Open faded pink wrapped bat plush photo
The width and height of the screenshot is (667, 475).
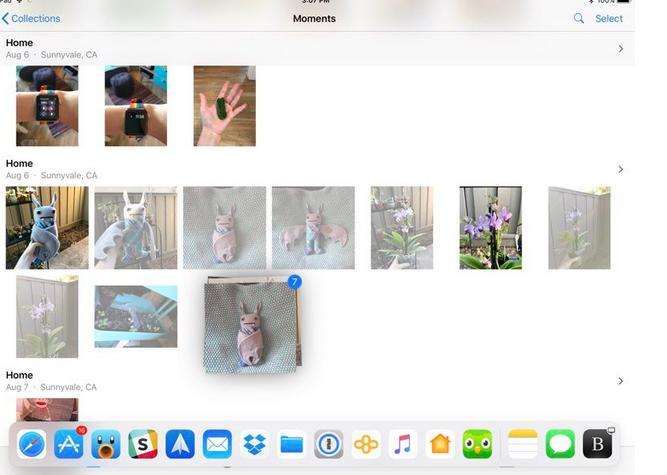pos(225,228)
